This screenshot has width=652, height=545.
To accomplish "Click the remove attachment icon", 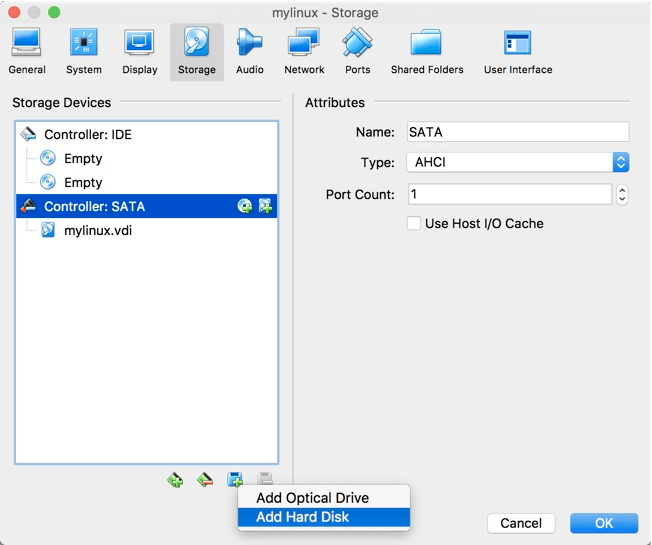I will tap(265, 478).
